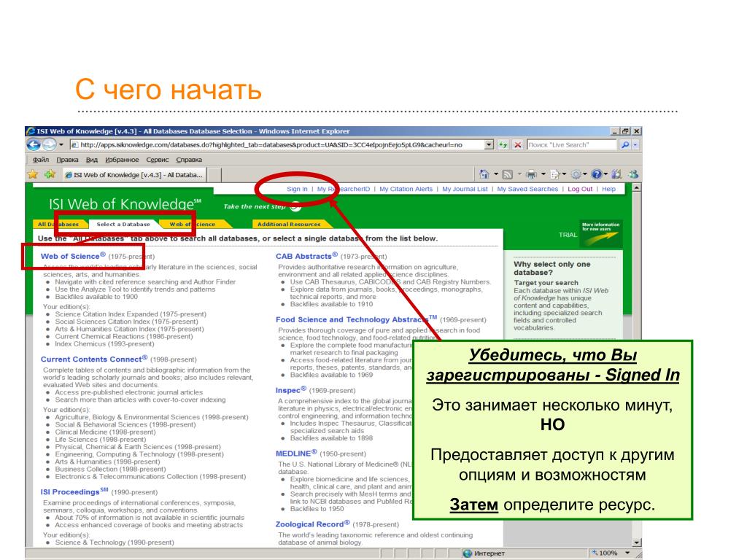The image size is (747, 560).
Task: Open search provider options dropdown
Action: coord(635,145)
